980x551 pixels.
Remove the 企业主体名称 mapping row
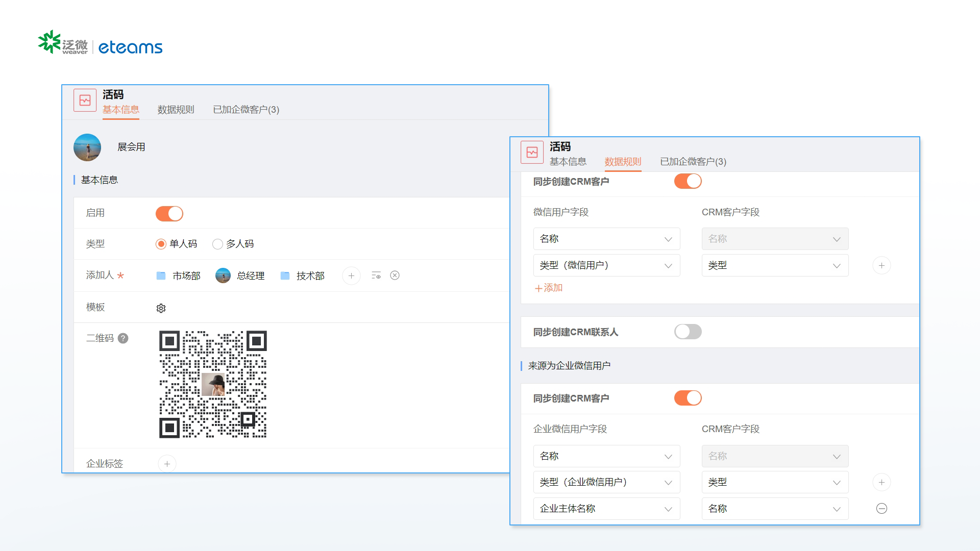click(881, 509)
